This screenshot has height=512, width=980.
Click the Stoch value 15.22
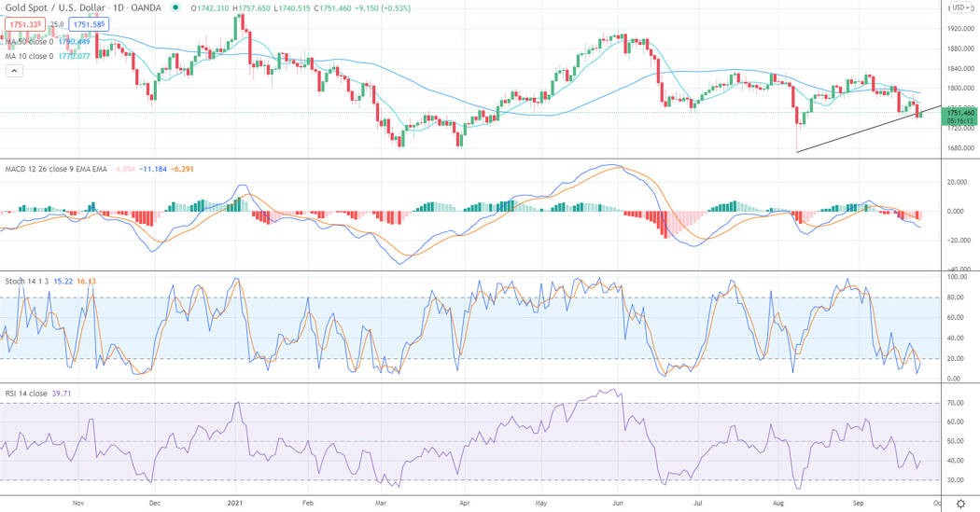pyautogui.click(x=63, y=282)
